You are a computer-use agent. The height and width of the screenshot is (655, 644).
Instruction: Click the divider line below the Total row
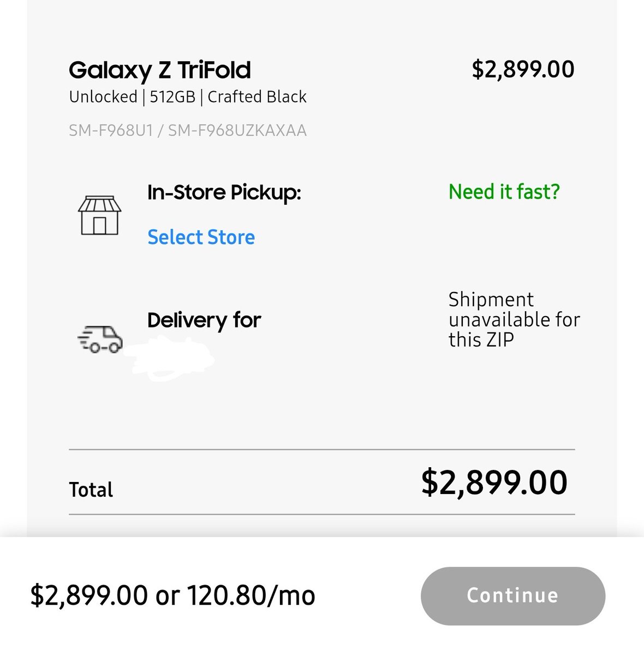point(322,514)
